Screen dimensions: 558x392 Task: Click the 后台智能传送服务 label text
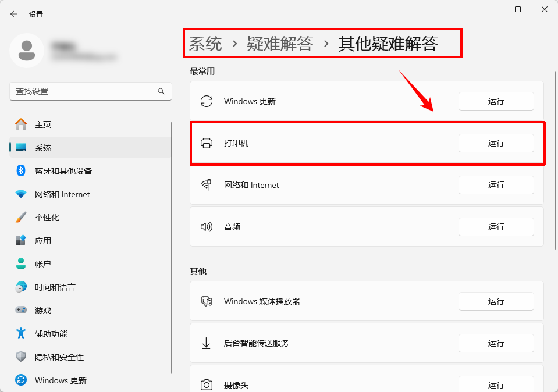tap(256, 343)
